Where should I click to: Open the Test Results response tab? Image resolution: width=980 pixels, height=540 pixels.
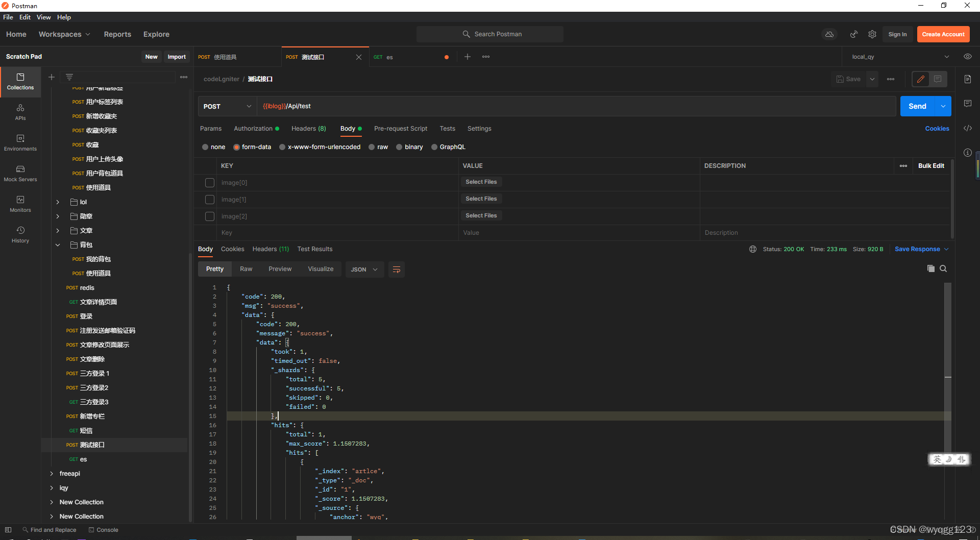(x=315, y=249)
